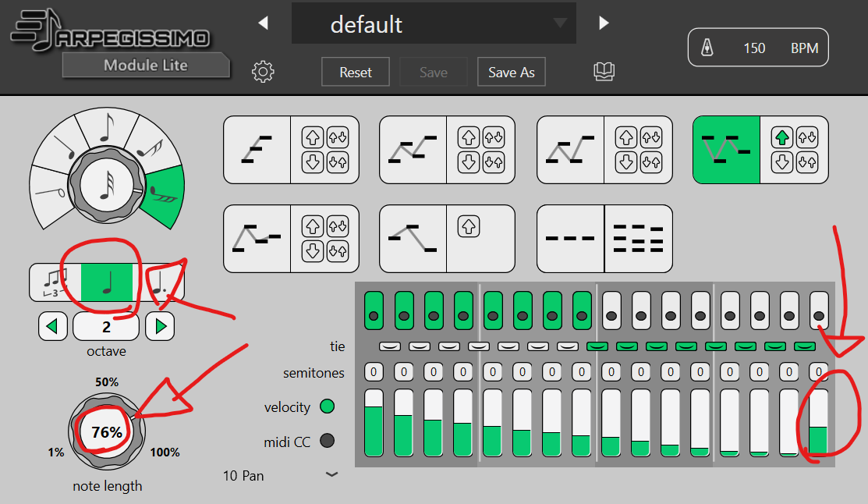The width and height of the screenshot is (868, 504).
Task: Click down-up arrows on third pattern block
Action: tap(651, 162)
